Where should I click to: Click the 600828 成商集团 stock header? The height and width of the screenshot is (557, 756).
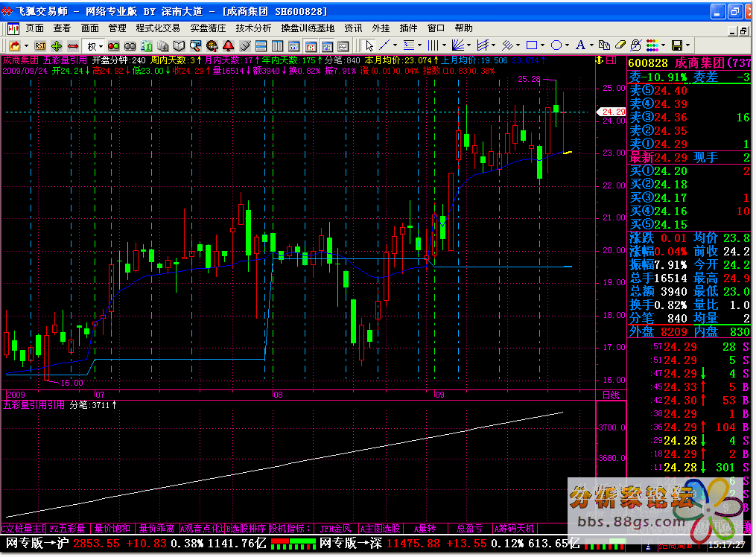689,63
